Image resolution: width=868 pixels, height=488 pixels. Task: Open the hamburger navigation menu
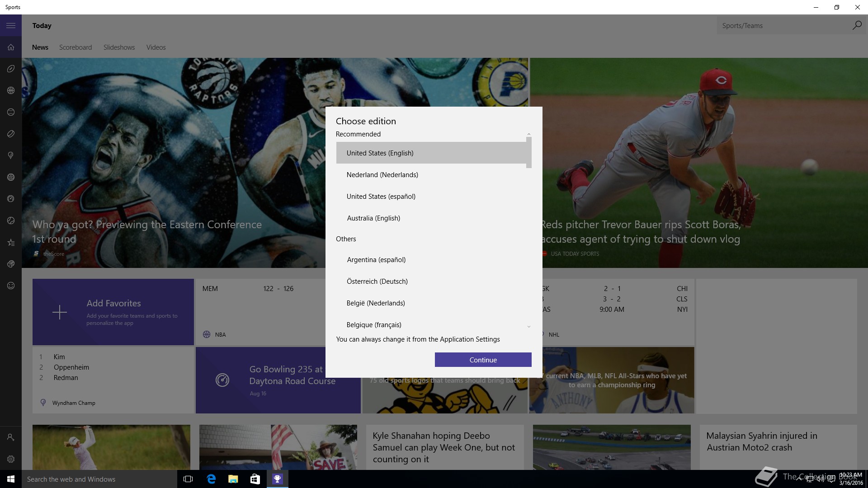coord(11,26)
